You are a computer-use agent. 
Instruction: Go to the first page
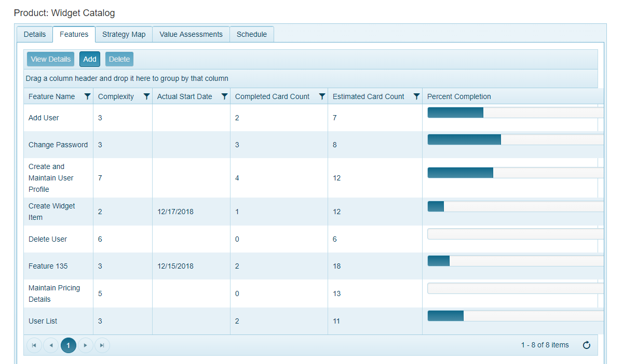tap(34, 345)
